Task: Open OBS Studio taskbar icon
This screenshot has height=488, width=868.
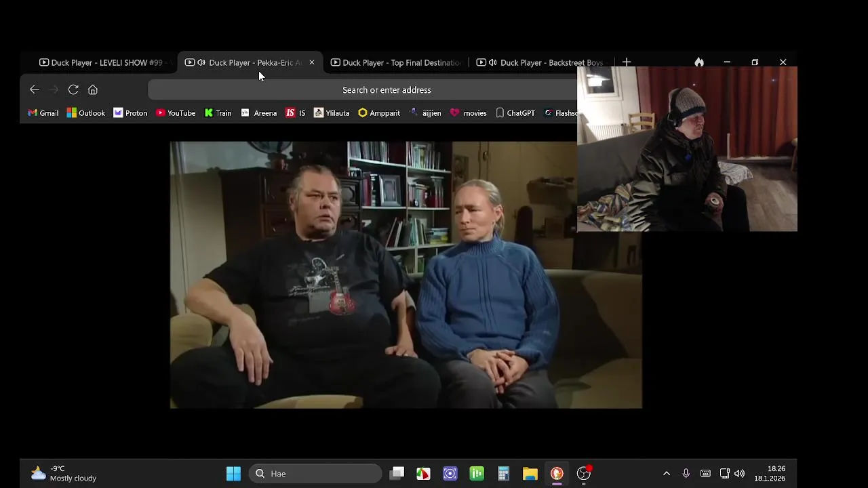Action: pos(584,474)
